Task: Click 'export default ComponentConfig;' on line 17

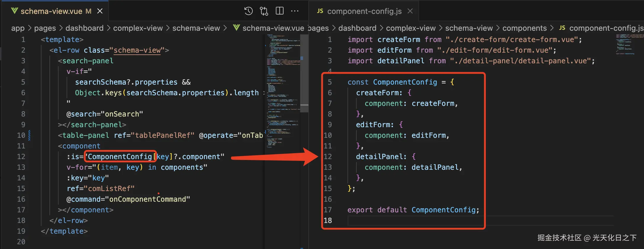Action: point(413,210)
